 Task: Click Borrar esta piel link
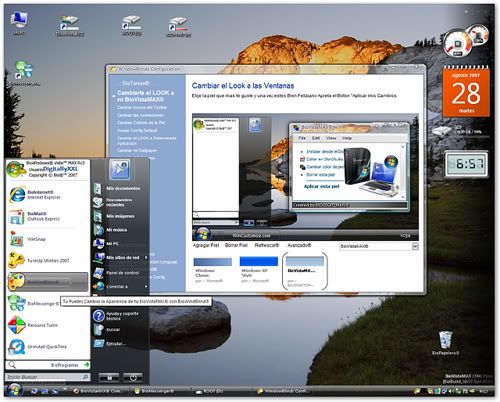pos(320,174)
